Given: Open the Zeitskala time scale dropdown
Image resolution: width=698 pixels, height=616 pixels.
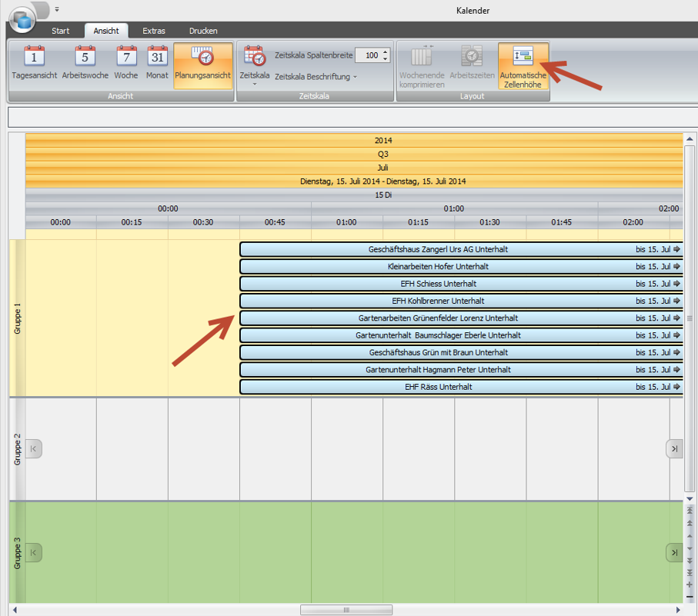Looking at the screenshot, I should coord(255,66).
